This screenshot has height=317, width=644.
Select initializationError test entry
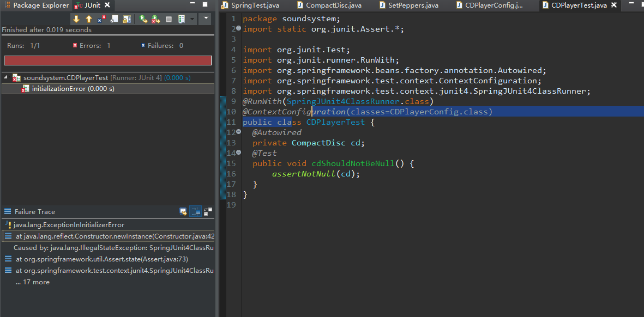click(x=107, y=89)
